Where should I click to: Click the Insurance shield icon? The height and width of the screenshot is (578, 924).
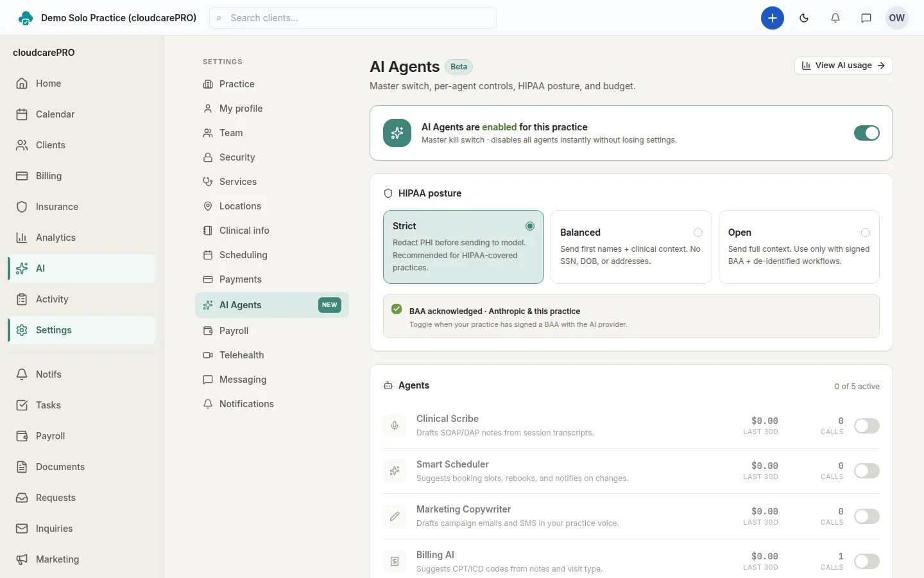point(22,207)
